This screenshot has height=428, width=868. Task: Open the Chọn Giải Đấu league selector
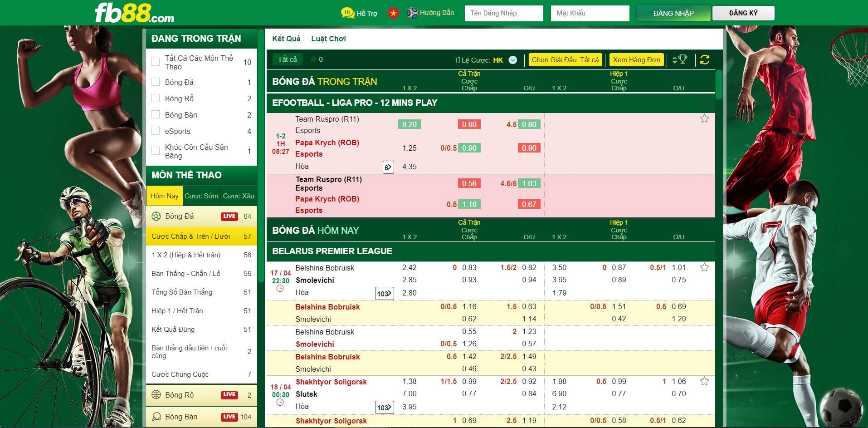(x=565, y=60)
